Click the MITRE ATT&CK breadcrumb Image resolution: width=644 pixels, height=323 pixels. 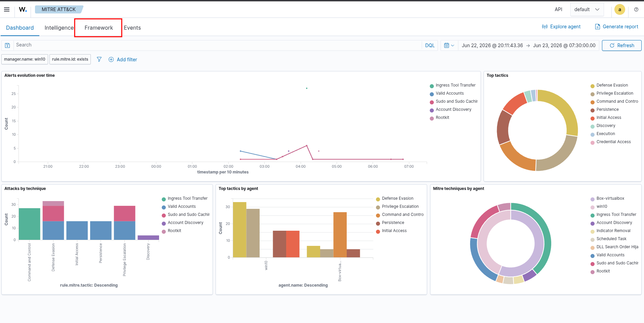59,9
